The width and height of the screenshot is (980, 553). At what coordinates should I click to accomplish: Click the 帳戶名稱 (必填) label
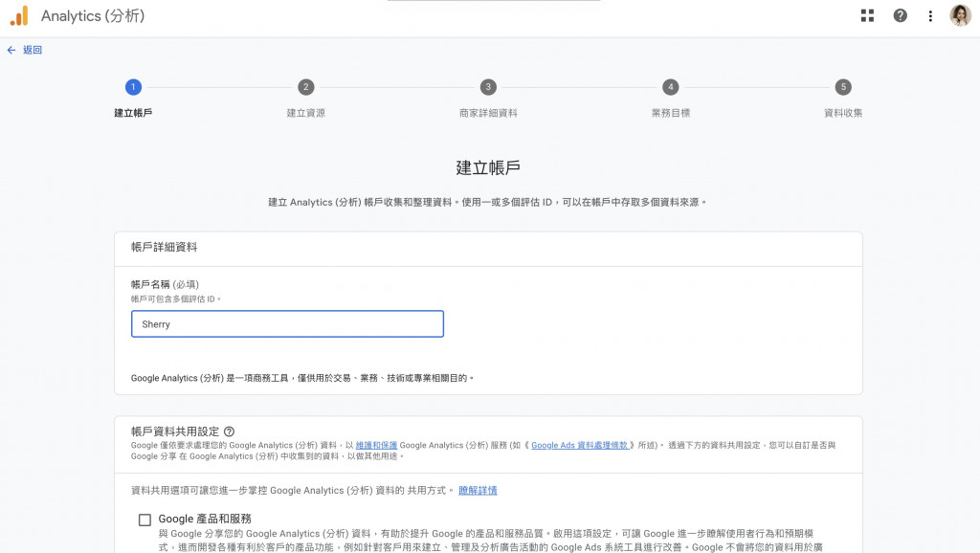(x=165, y=284)
